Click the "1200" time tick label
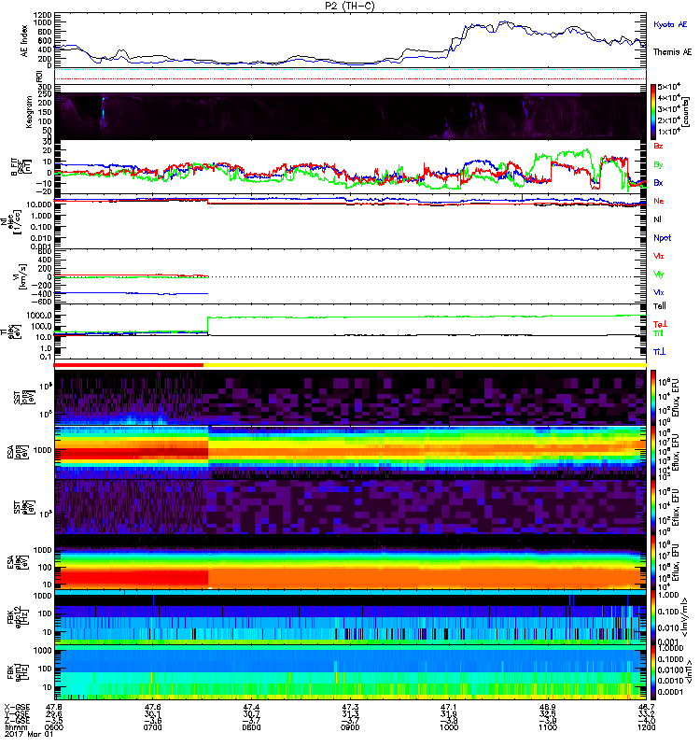700x747 pixels. pos(646,727)
